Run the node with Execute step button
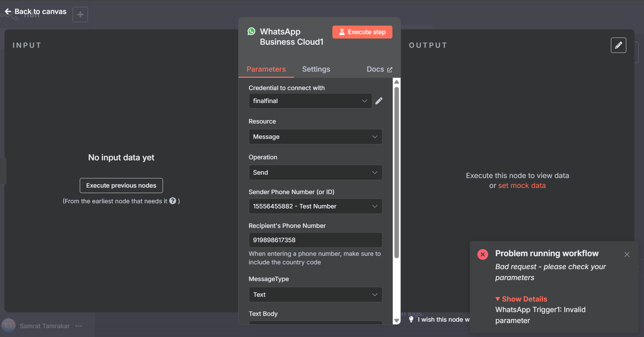The height and width of the screenshot is (337, 644). point(362,32)
